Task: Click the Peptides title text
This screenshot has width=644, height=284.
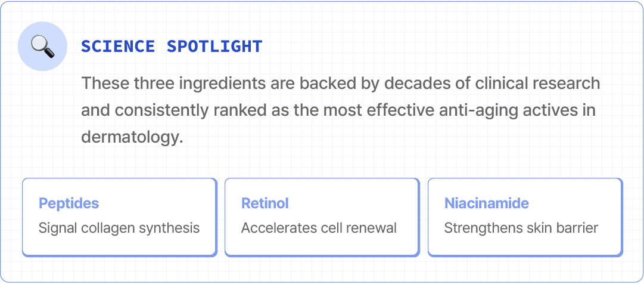Action: click(x=69, y=203)
